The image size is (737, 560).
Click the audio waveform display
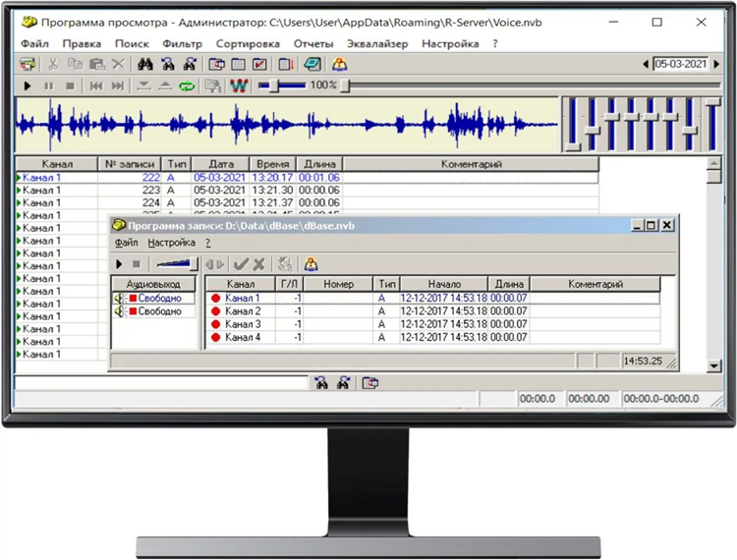click(287, 125)
